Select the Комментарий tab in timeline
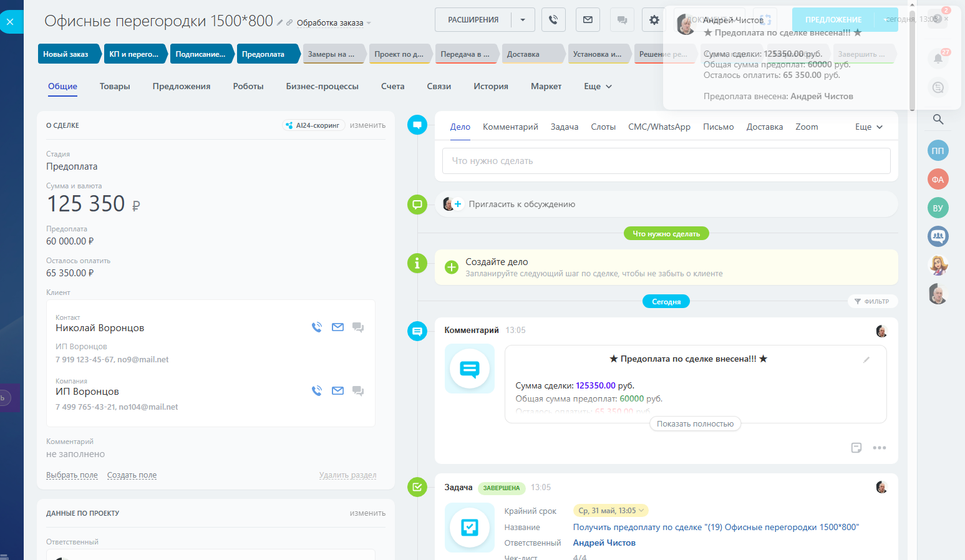This screenshot has width=965, height=560. [x=510, y=127]
